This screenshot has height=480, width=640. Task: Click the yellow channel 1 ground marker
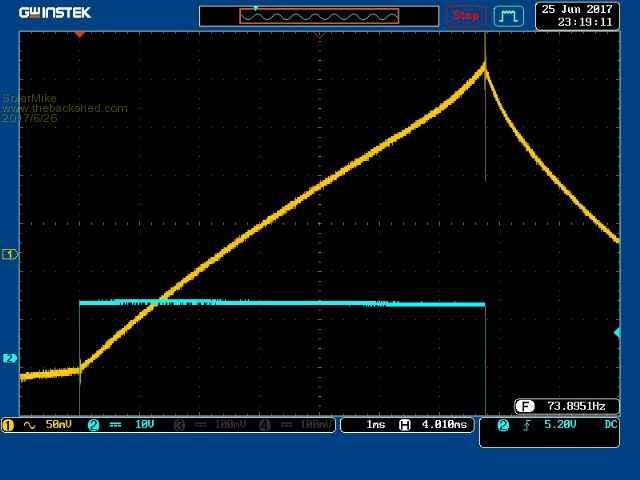[11, 254]
